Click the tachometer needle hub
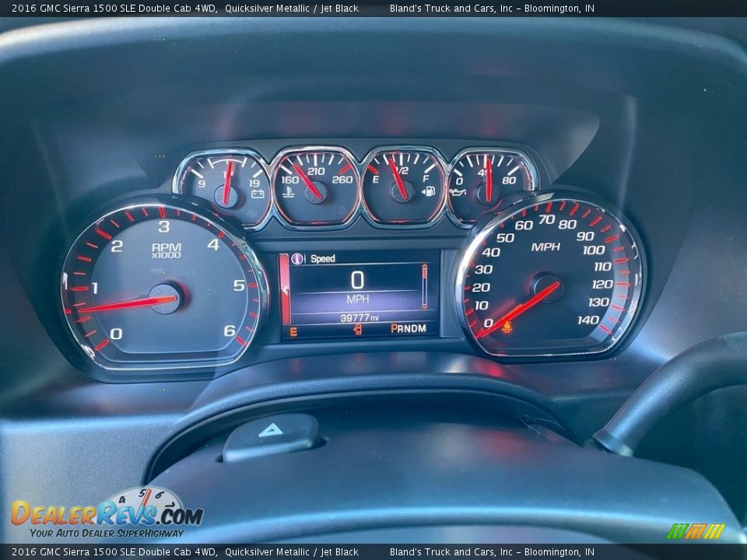This screenshot has height=560, width=747. tap(166, 299)
